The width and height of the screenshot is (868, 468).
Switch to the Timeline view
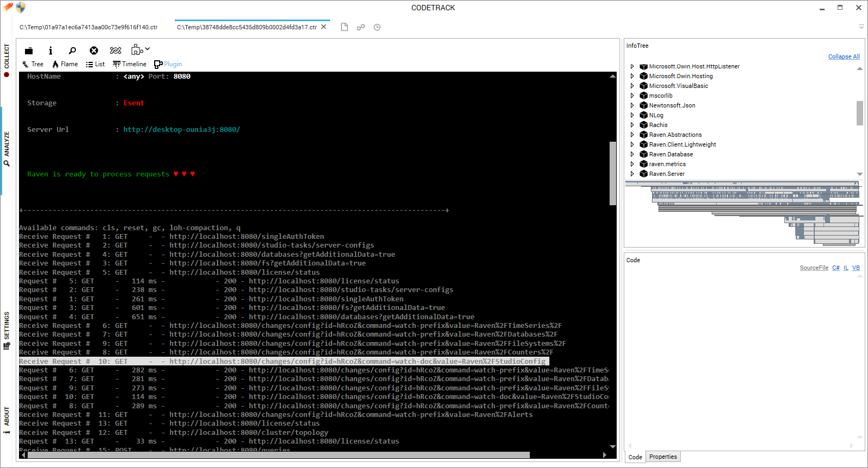[x=130, y=64]
